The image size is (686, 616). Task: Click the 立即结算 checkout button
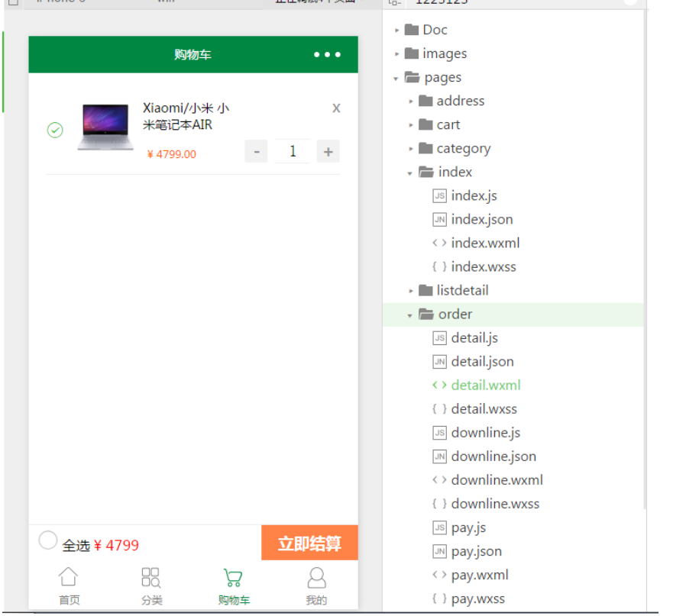[309, 543]
